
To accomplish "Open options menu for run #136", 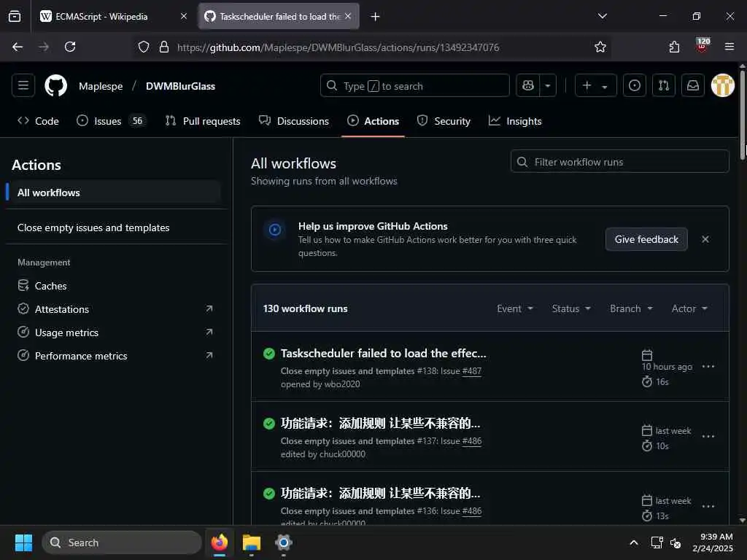I will pos(708,506).
